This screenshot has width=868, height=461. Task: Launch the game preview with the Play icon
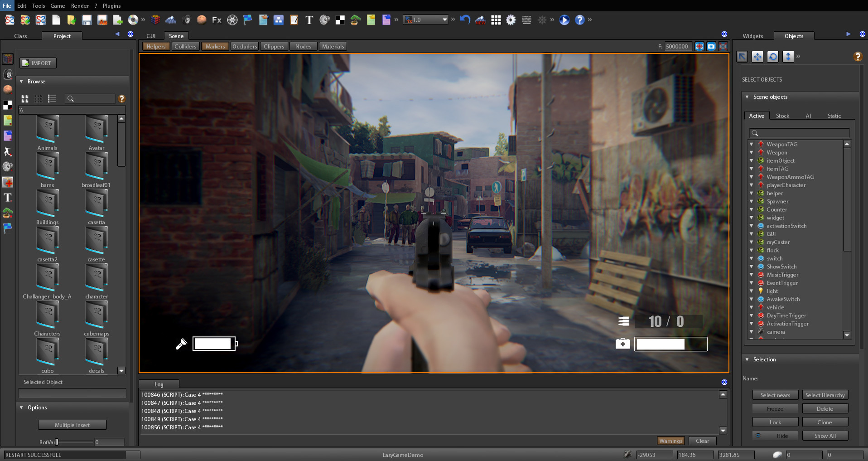(564, 20)
